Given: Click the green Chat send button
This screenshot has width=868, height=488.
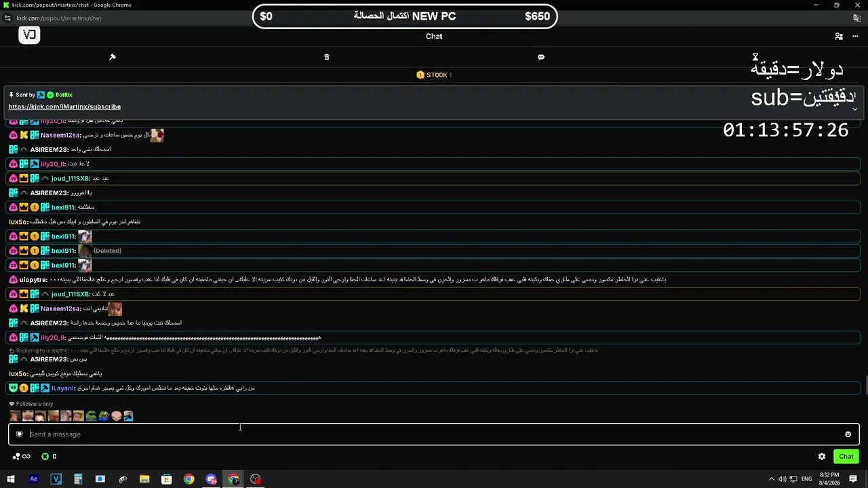Looking at the screenshot, I should [846, 457].
